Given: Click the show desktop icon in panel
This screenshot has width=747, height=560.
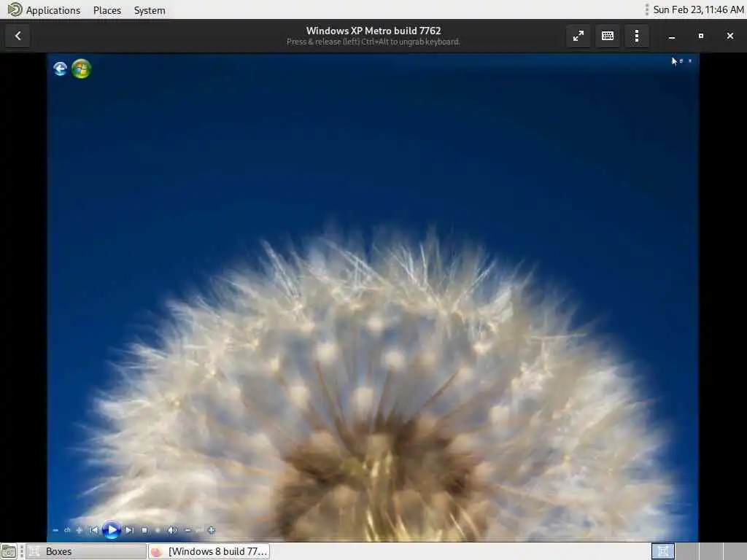Looking at the screenshot, I should (x=9, y=551).
